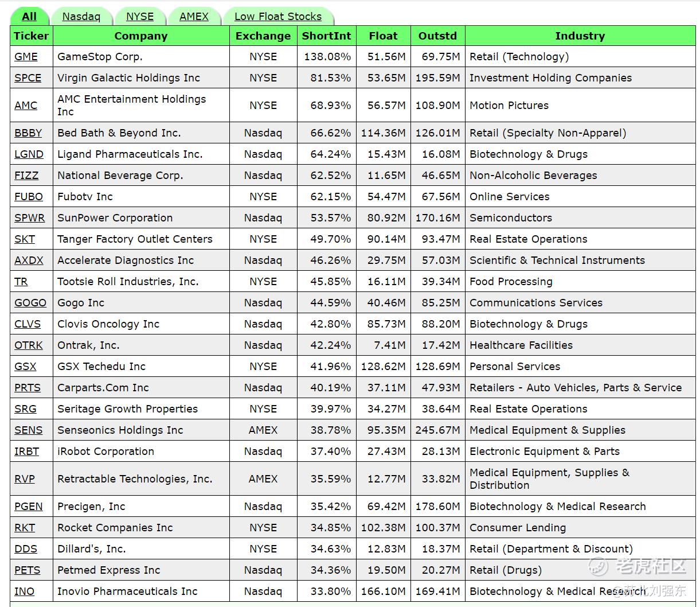Open the PRTS ticker link
The image size is (700, 607).
pyautogui.click(x=28, y=388)
